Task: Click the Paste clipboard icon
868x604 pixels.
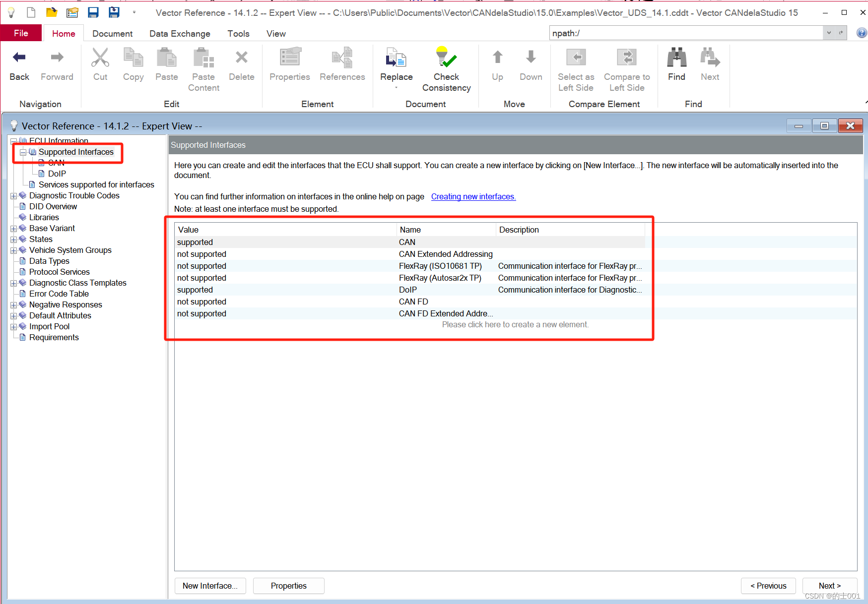Action: pyautogui.click(x=167, y=58)
